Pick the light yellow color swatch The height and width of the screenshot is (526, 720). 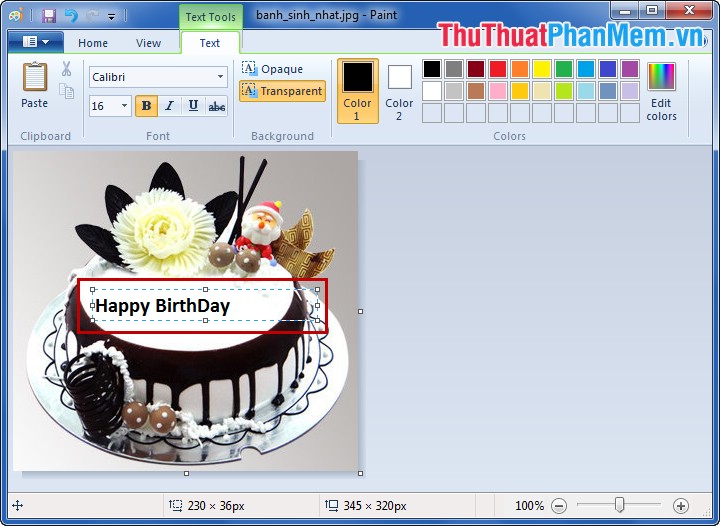542,91
